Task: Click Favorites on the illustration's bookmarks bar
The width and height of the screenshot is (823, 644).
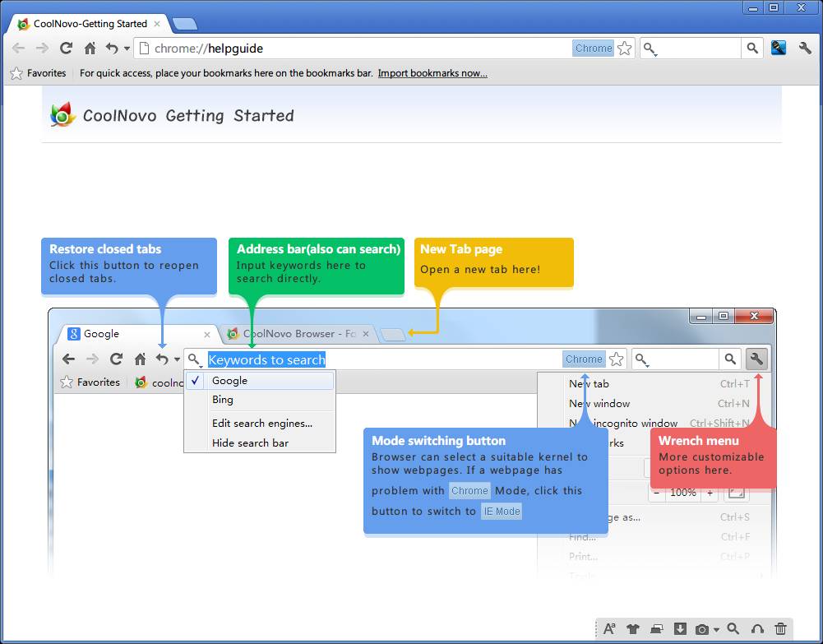Action: pos(90,382)
